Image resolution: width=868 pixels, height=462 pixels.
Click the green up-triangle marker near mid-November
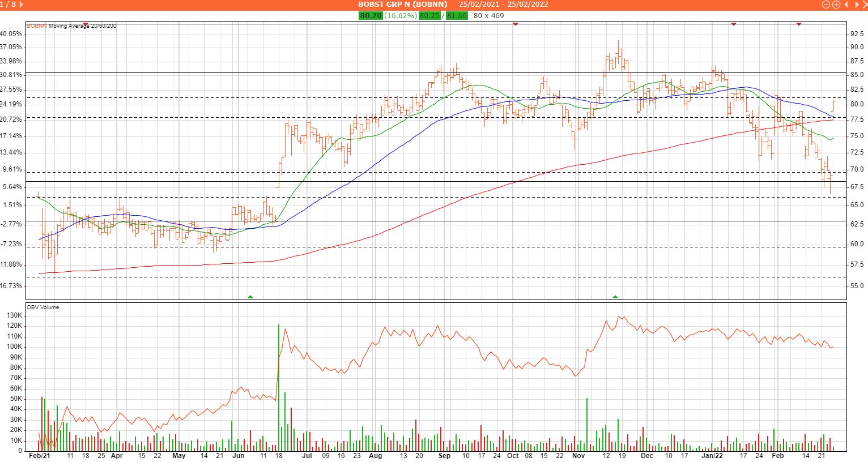pyautogui.click(x=615, y=296)
